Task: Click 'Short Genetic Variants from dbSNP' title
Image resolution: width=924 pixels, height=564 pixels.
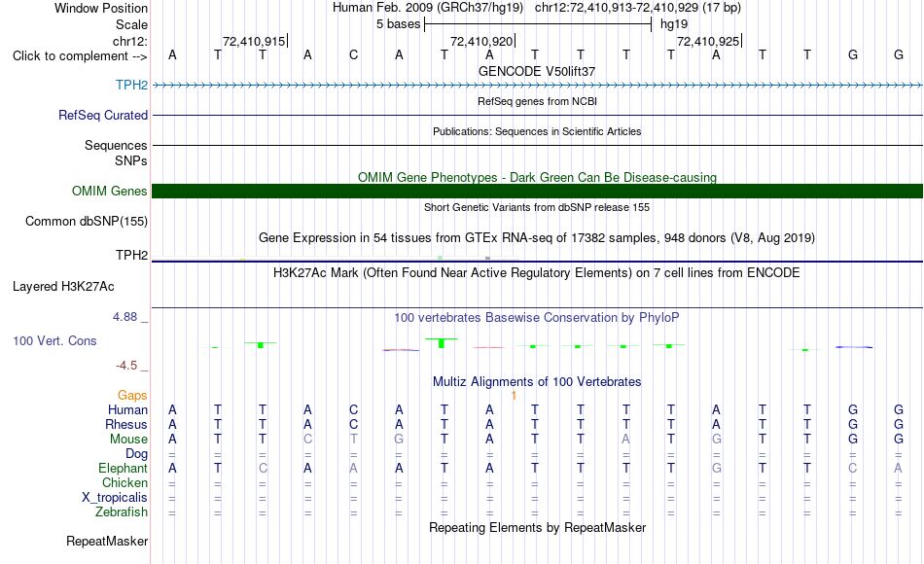Action: tap(537, 207)
